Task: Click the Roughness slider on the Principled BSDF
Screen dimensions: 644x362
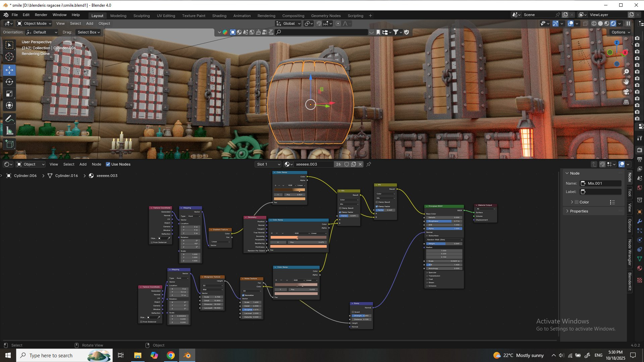Action: [x=443, y=221]
